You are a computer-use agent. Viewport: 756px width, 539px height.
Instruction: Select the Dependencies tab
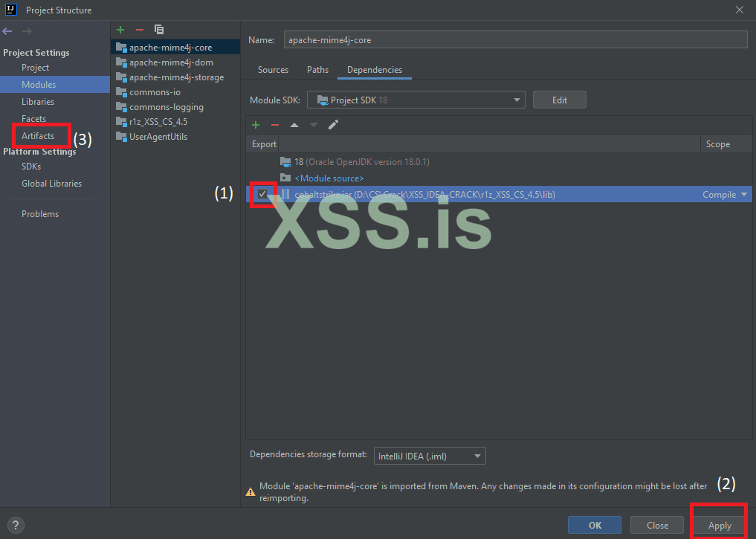[x=375, y=70]
